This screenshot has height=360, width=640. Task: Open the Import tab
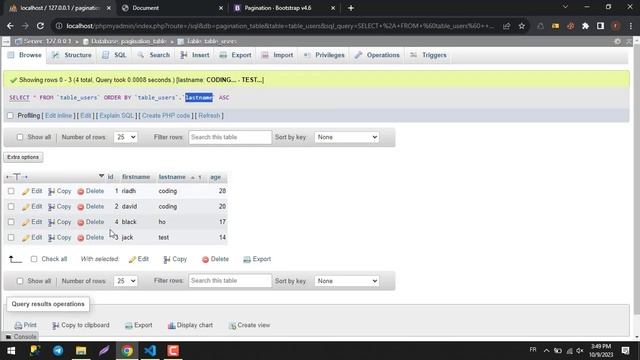tap(278, 55)
